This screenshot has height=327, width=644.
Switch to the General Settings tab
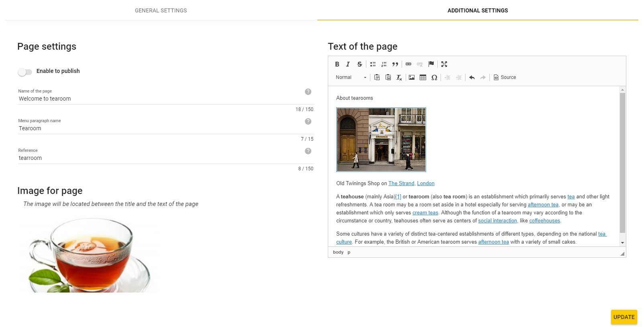pos(160,10)
